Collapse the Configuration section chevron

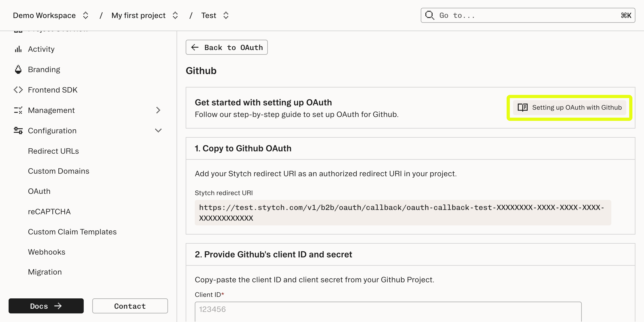click(x=158, y=130)
